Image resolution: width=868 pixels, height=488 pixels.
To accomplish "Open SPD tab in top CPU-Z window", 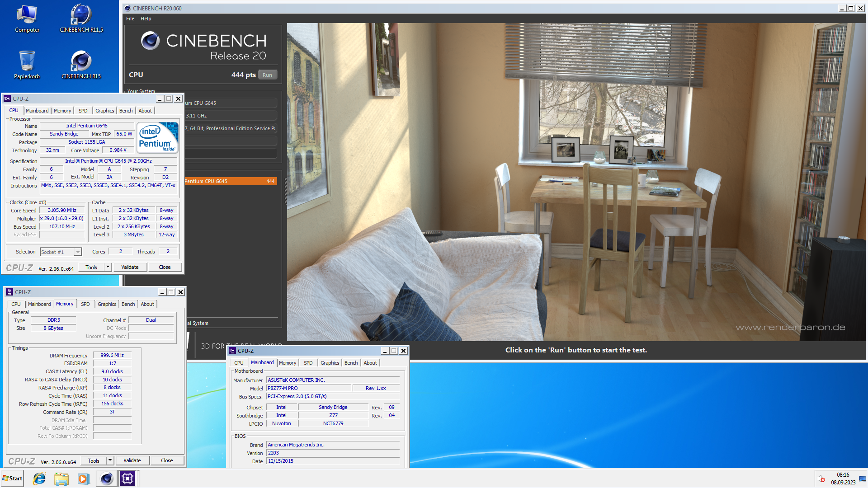I will click(x=83, y=111).
